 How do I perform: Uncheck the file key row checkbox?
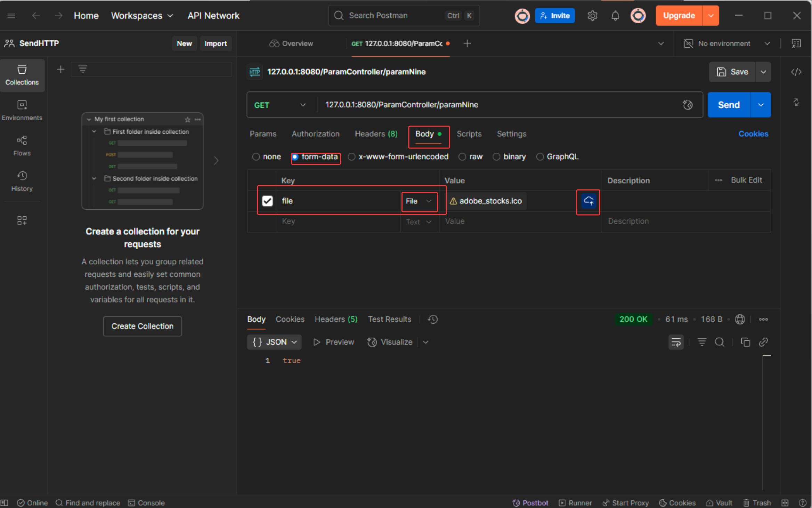coord(267,201)
